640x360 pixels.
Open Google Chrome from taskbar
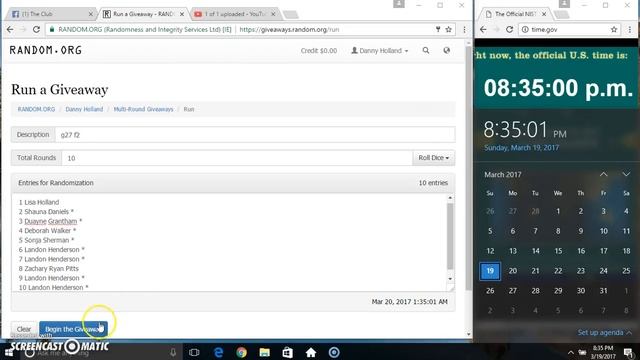241,352
